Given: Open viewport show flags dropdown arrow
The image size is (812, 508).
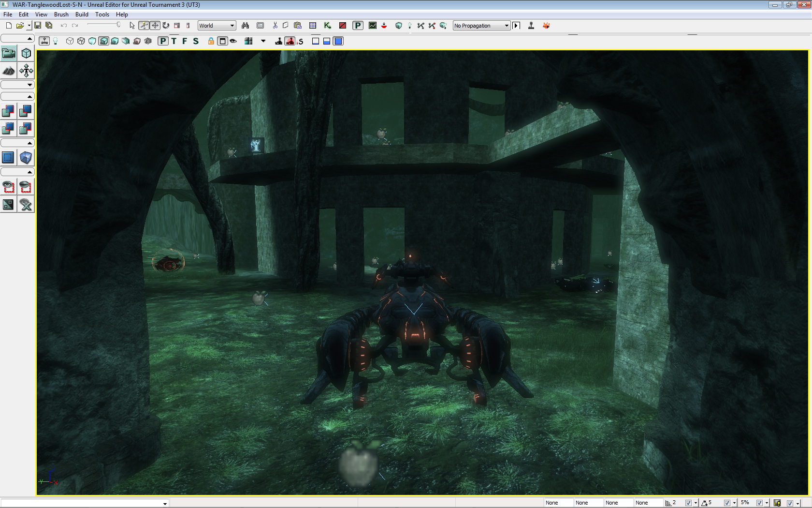Looking at the screenshot, I should tap(263, 41).
